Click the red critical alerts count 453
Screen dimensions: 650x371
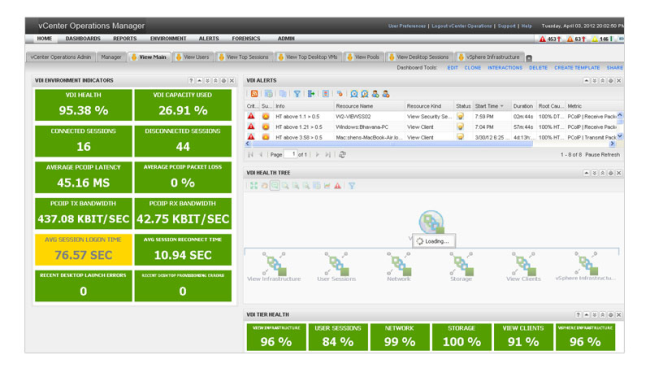(550, 39)
